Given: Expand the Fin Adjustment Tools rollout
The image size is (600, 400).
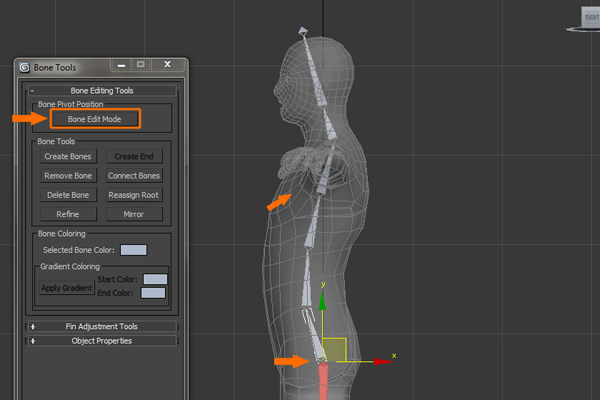Looking at the screenshot, I should (x=102, y=327).
